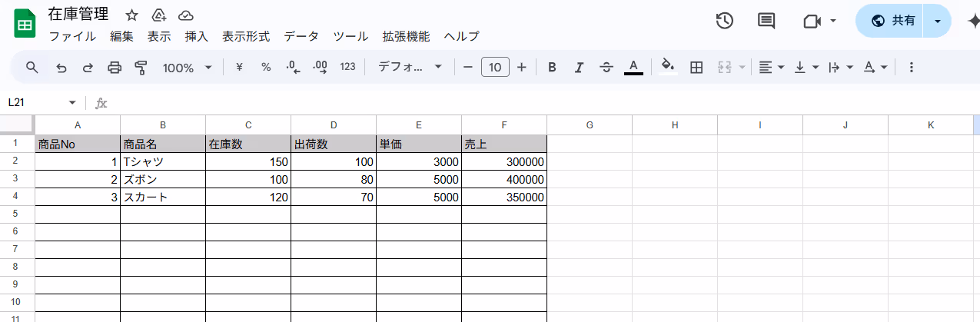The height and width of the screenshot is (322, 980).
Task: Format as currency with ¥ icon
Action: point(239,67)
